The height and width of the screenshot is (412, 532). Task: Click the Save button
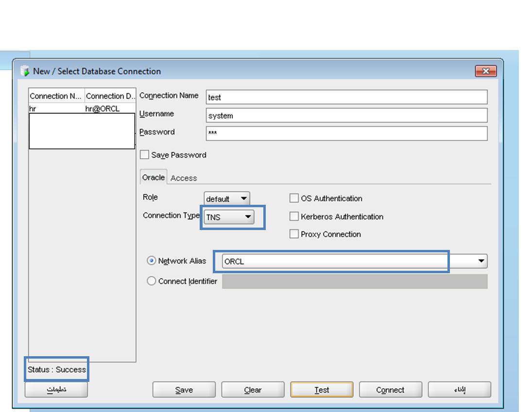click(x=184, y=390)
